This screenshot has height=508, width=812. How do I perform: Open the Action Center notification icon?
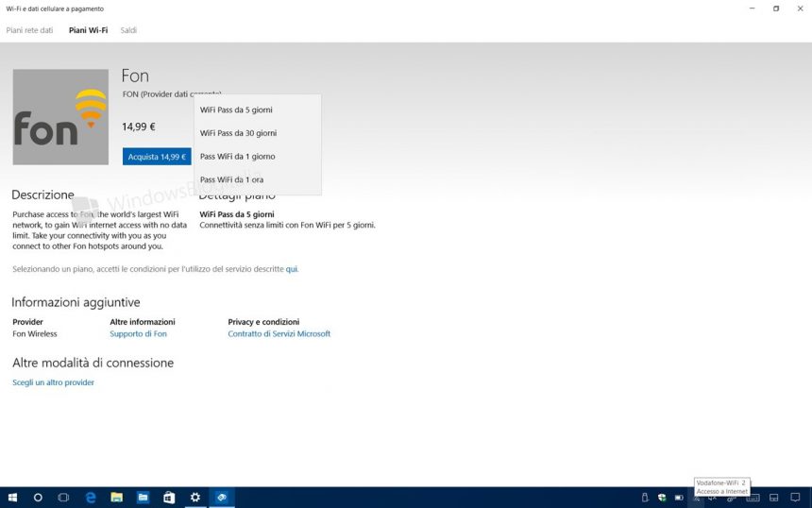tap(795, 498)
